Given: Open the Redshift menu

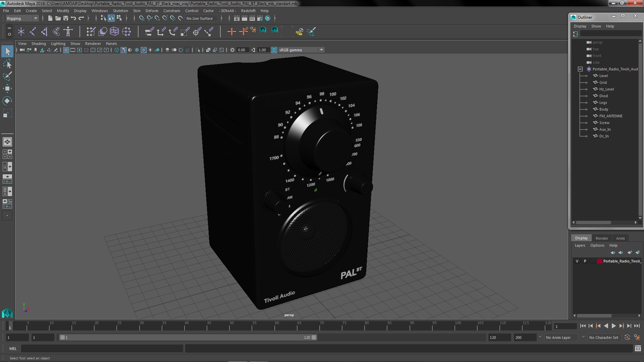Looking at the screenshot, I should pos(248,11).
